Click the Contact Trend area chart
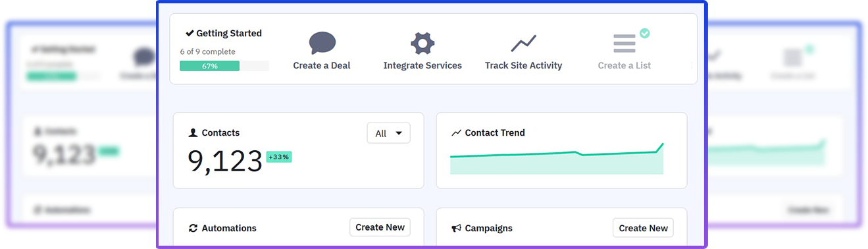The width and height of the screenshot is (868, 249). (557, 159)
